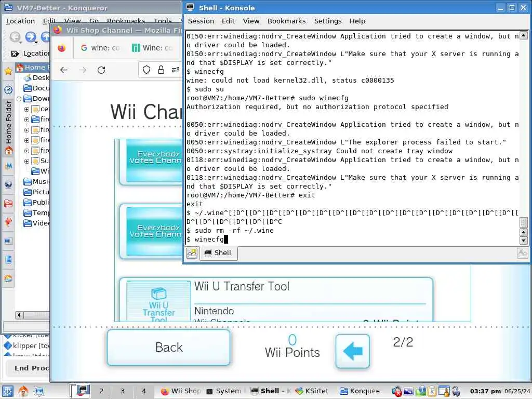Open Konqueror's forward history dropdown arrow
The width and height of the screenshot is (532, 399).
point(36,42)
